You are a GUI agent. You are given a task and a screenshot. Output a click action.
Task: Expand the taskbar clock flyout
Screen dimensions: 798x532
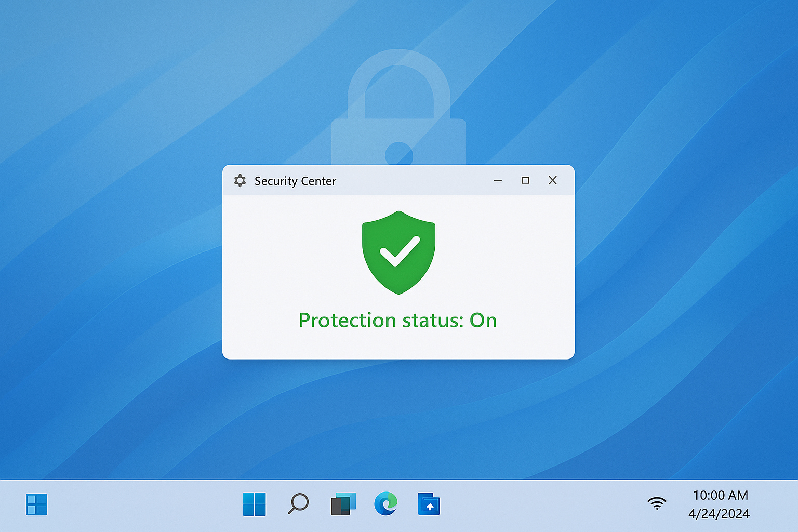(720, 495)
